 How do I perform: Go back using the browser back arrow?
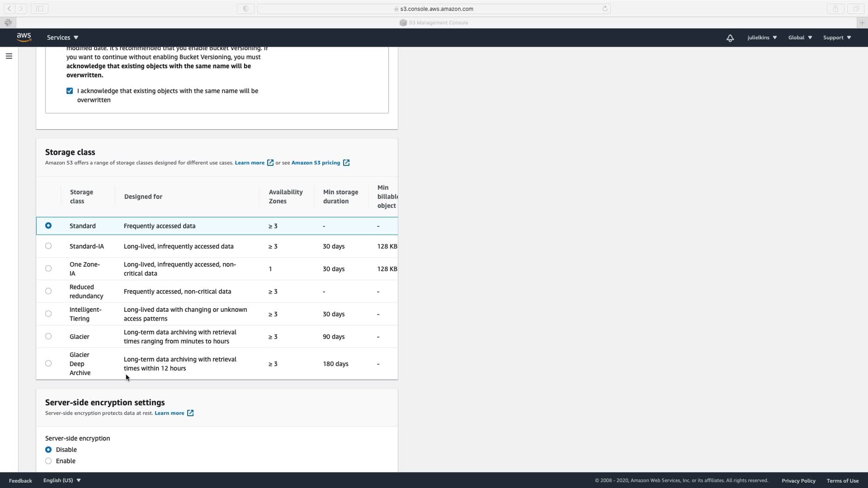9,8
